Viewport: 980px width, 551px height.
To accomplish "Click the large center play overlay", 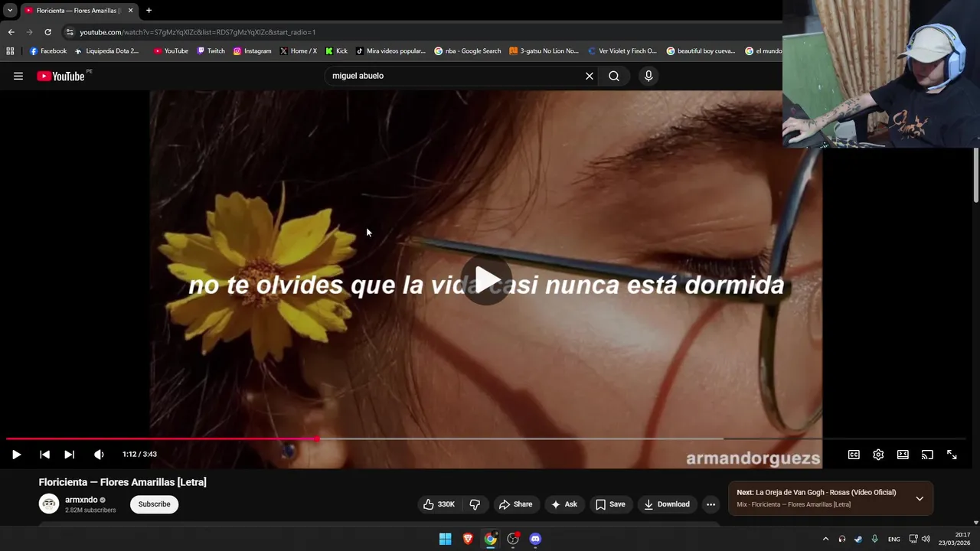I will pos(487,280).
